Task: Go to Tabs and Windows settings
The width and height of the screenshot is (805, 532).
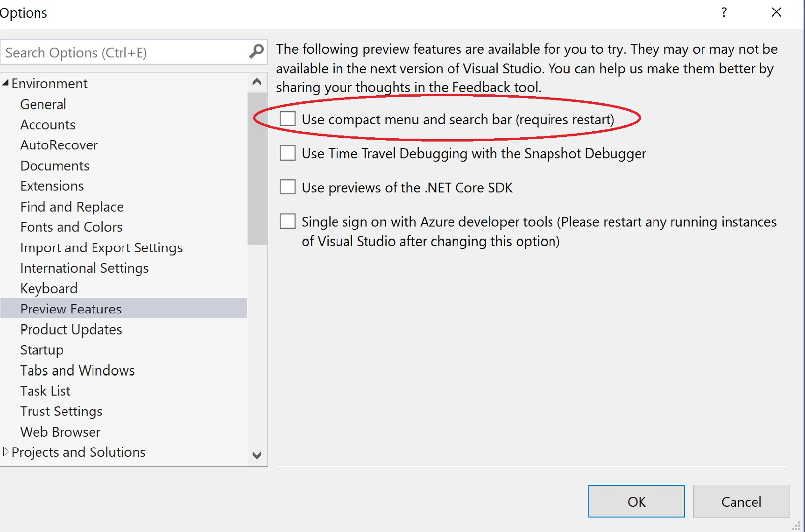Action: (78, 370)
